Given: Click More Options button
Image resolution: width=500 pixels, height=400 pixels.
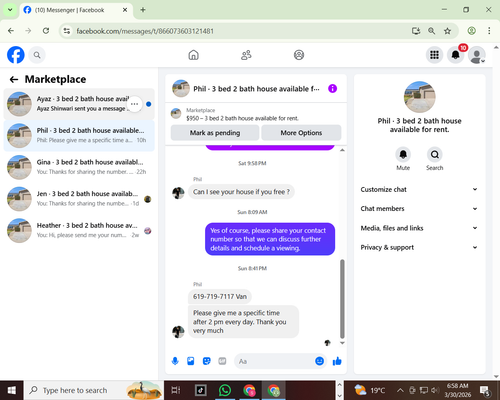Looking at the screenshot, I should tap(301, 133).
